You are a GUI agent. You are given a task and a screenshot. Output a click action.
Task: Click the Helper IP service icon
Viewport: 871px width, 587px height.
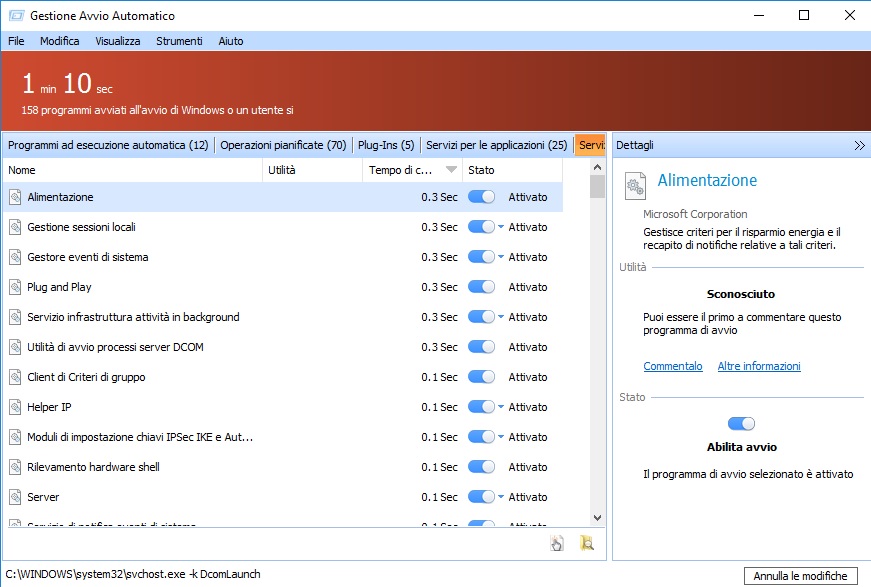click(15, 408)
